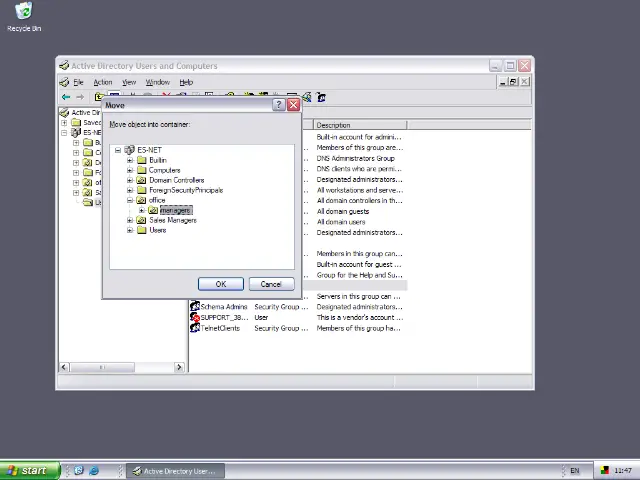Screen dimensions: 640x480
Task: Click the taskbar clock showing 11:47
Action: pos(622,471)
